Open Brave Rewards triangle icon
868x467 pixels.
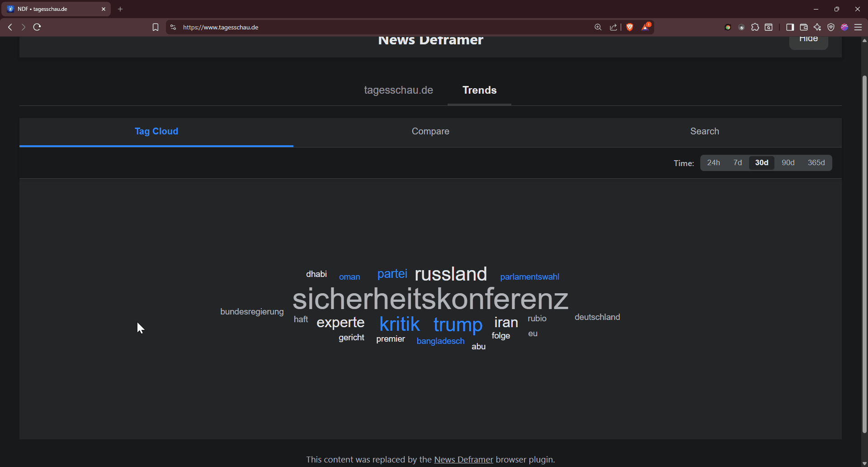coord(646,27)
